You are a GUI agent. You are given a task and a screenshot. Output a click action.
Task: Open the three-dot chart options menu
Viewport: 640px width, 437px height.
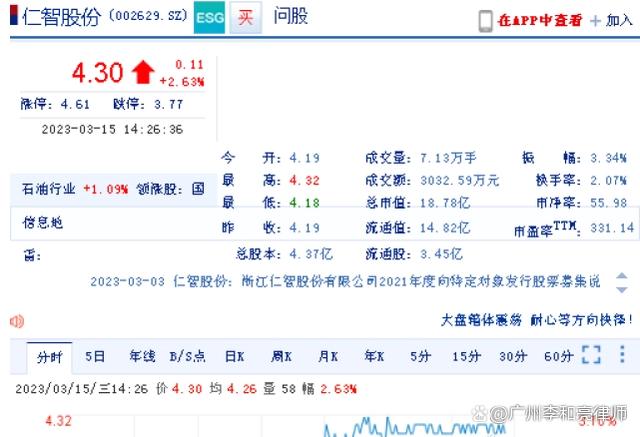622,354
